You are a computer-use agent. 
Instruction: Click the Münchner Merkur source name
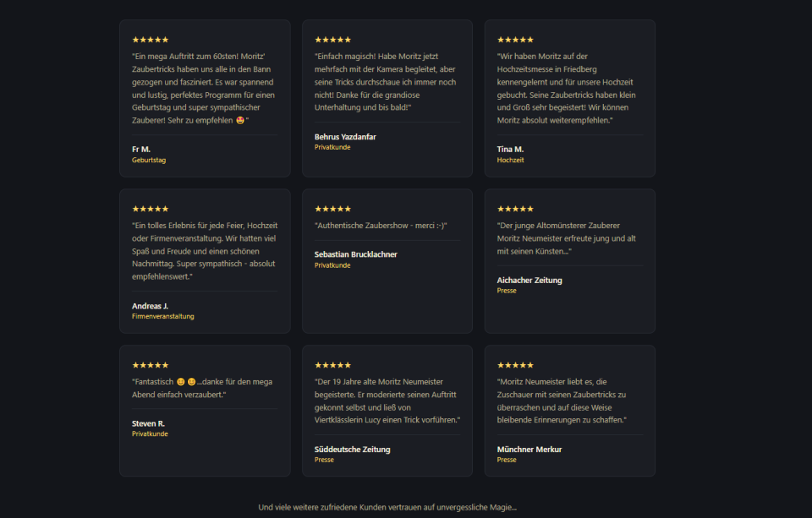529,450
